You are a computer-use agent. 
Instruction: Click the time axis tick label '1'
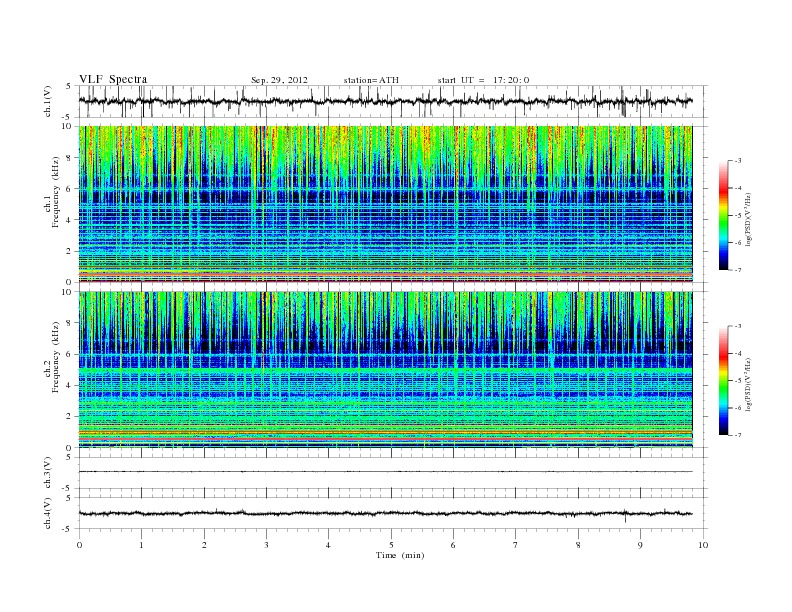tap(141, 545)
